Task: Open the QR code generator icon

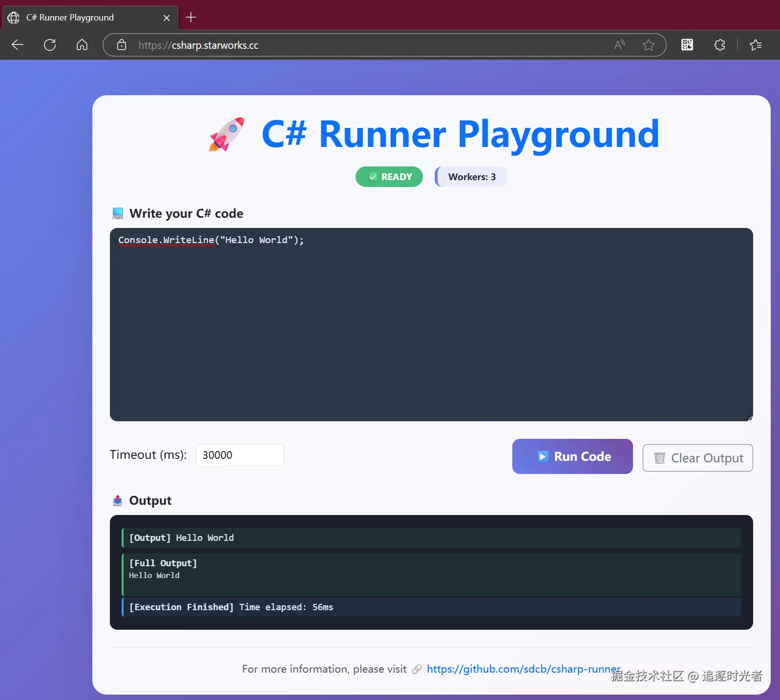Action: coord(687,45)
